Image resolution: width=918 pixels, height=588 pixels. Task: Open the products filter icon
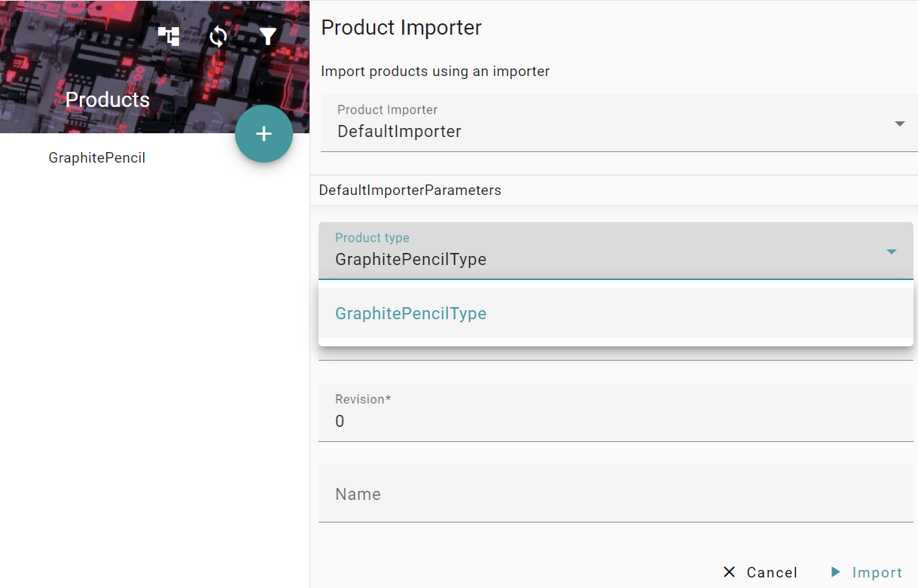coord(268,36)
